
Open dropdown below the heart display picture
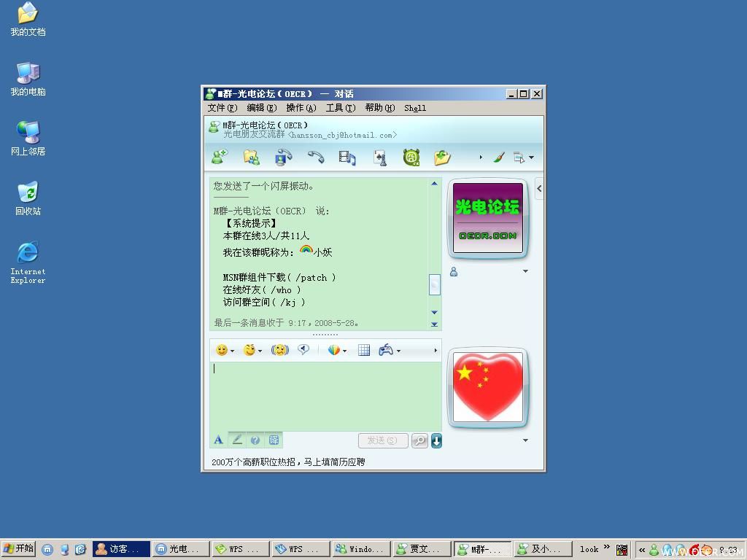click(x=525, y=440)
